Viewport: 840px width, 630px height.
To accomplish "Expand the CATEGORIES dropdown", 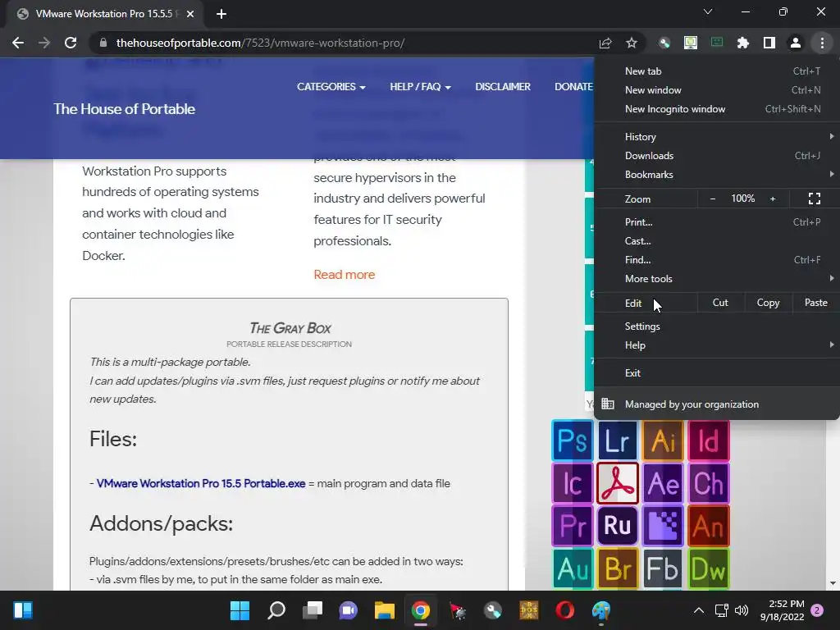I will 331,87.
